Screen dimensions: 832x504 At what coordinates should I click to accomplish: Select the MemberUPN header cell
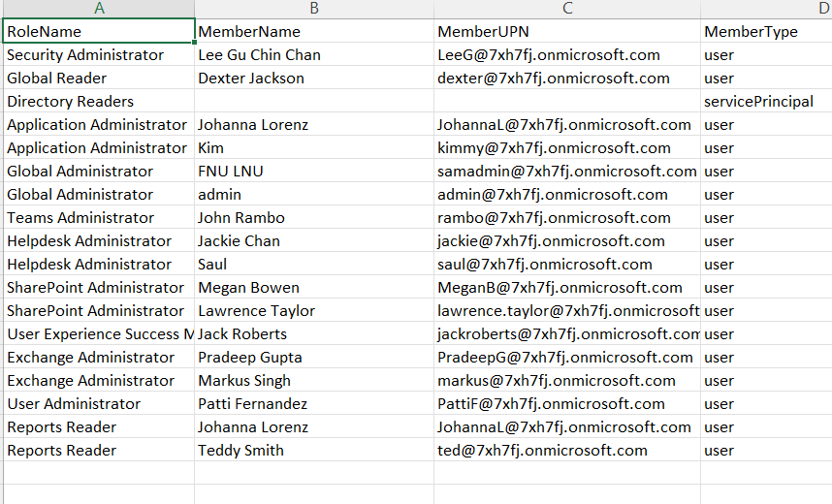[567, 31]
